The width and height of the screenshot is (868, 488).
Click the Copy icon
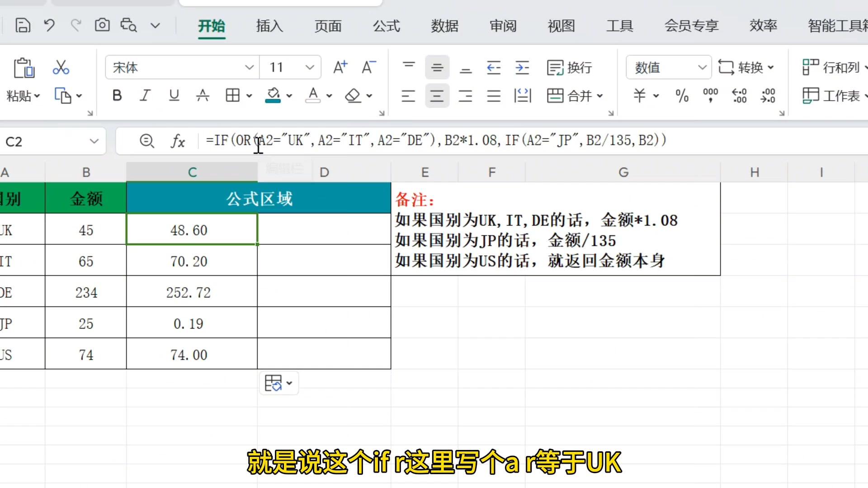tap(63, 95)
